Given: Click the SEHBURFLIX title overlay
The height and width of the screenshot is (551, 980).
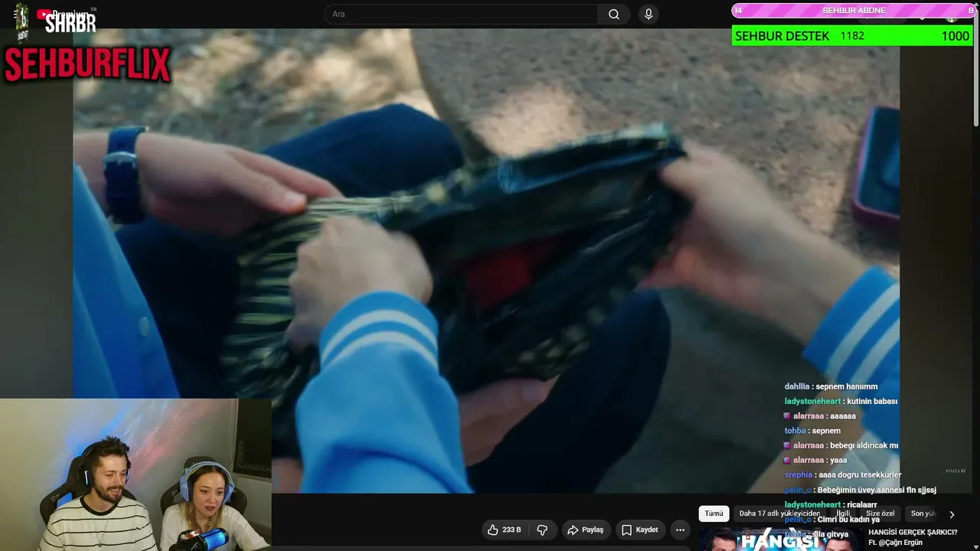Looking at the screenshot, I should (87, 64).
